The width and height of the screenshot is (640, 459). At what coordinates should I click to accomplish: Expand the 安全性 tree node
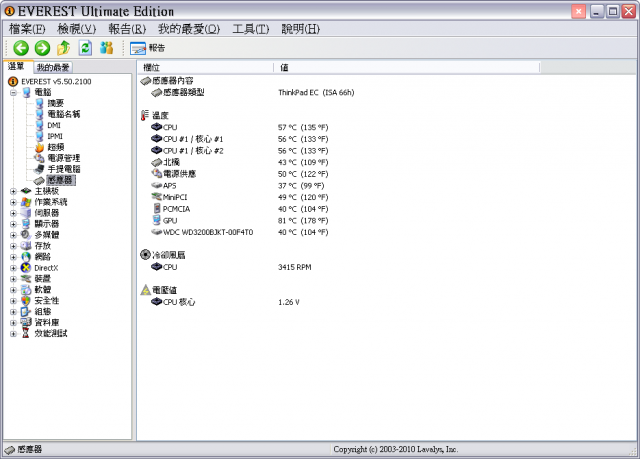click(x=13, y=301)
